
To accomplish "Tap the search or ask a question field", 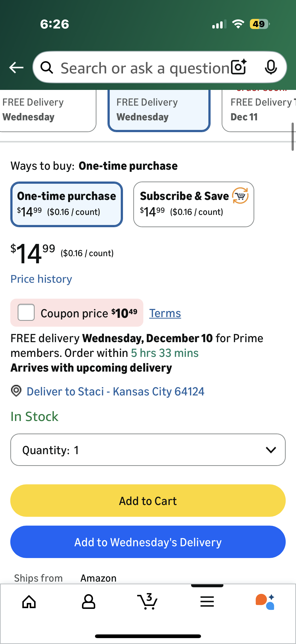I will pyautogui.click(x=145, y=68).
